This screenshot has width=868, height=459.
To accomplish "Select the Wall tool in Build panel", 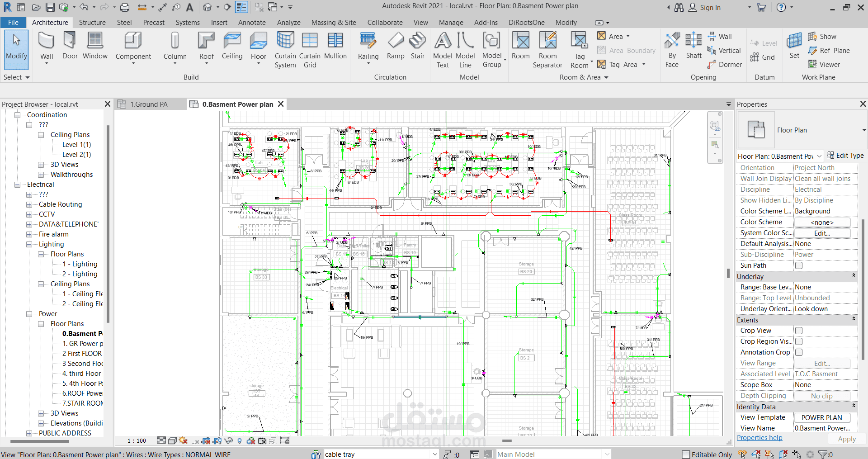I will [x=47, y=47].
